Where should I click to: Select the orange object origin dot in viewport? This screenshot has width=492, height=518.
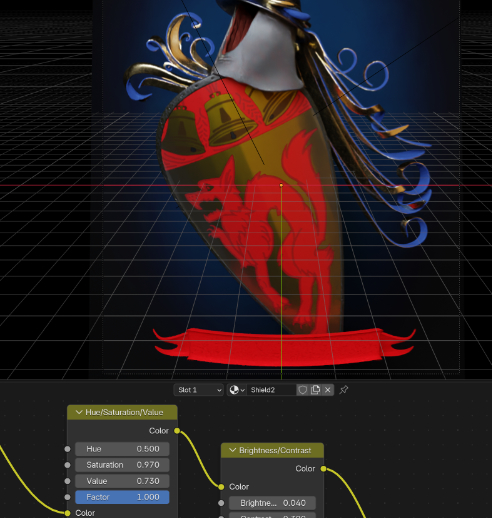pyautogui.click(x=281, y=185)
